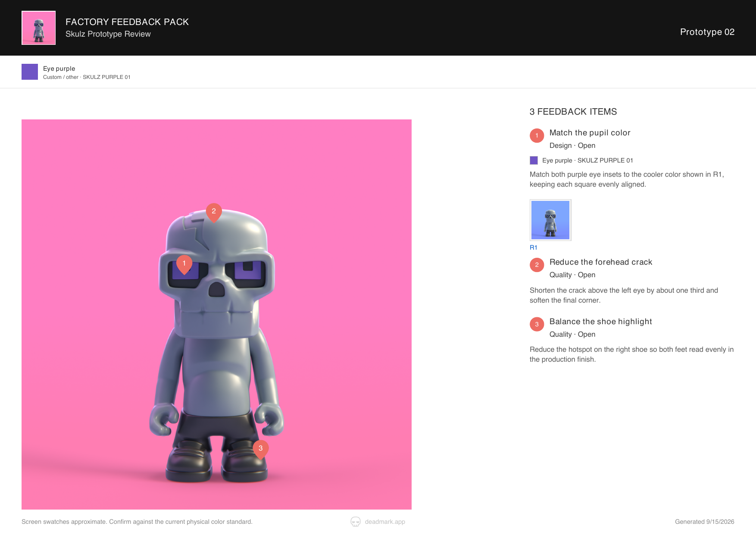Click the 'Generated 9/15/2026' footer text

[705, 522]
